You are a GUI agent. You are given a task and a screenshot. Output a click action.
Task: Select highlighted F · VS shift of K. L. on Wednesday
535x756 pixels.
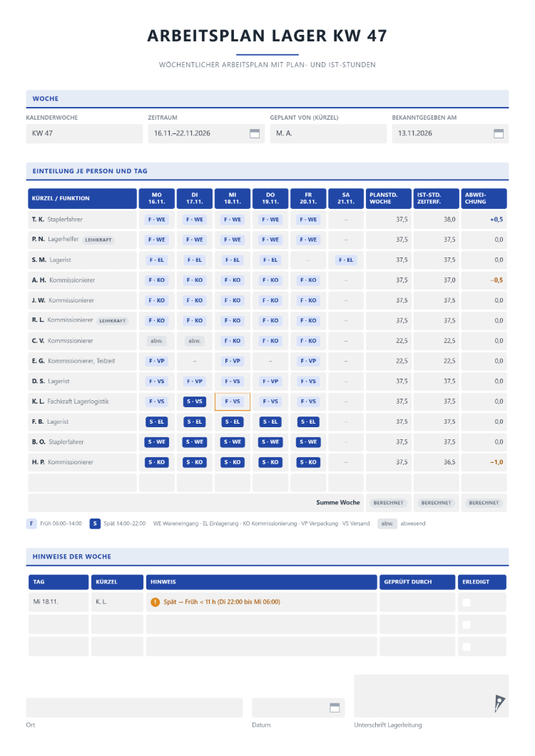point(232,401)
